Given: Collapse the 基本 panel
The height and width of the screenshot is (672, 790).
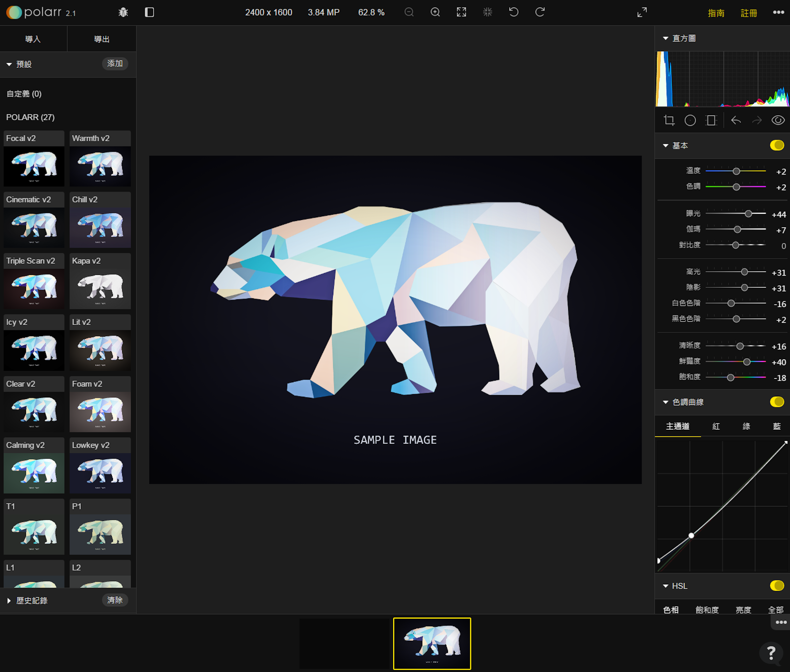Looking at the screenshot, I should [666, 146].
